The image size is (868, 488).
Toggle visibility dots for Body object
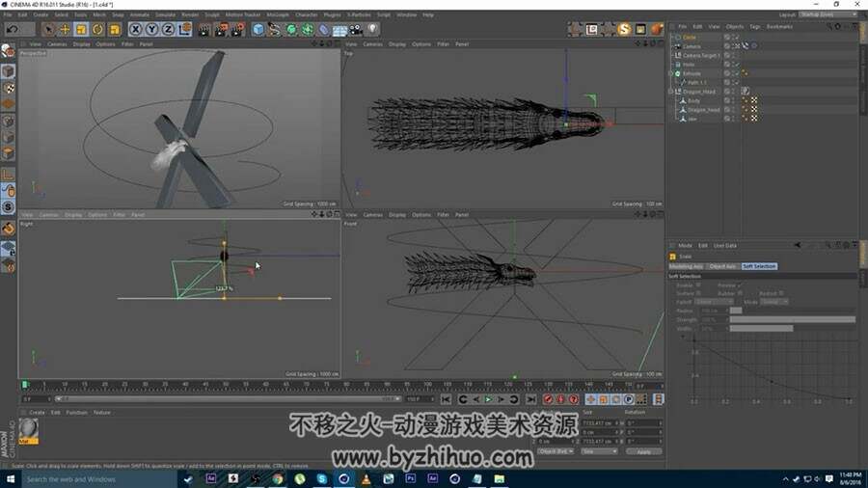coord(733,100)
